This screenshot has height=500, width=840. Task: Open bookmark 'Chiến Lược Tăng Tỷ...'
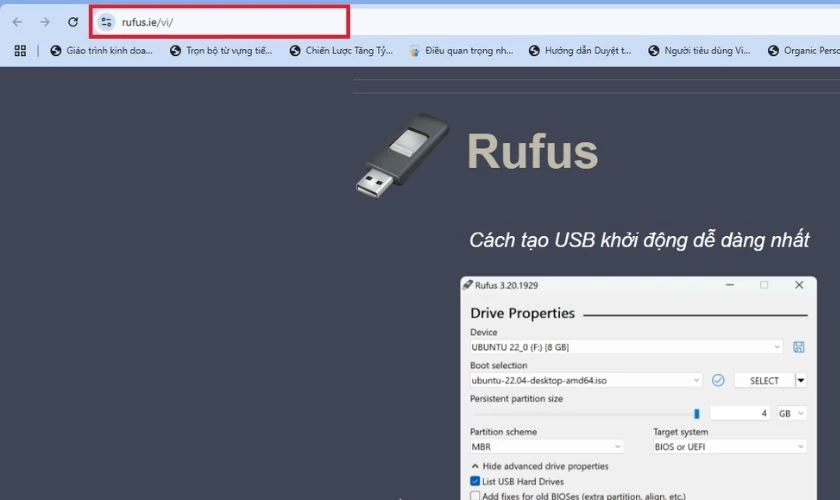[341, 51]
